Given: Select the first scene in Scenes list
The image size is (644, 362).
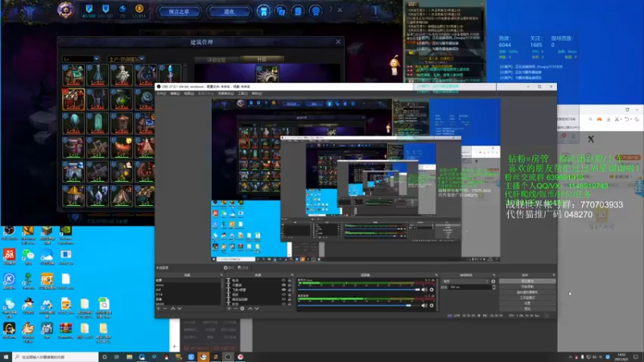Looking at the screenshot, I should (x=188, y=280).
